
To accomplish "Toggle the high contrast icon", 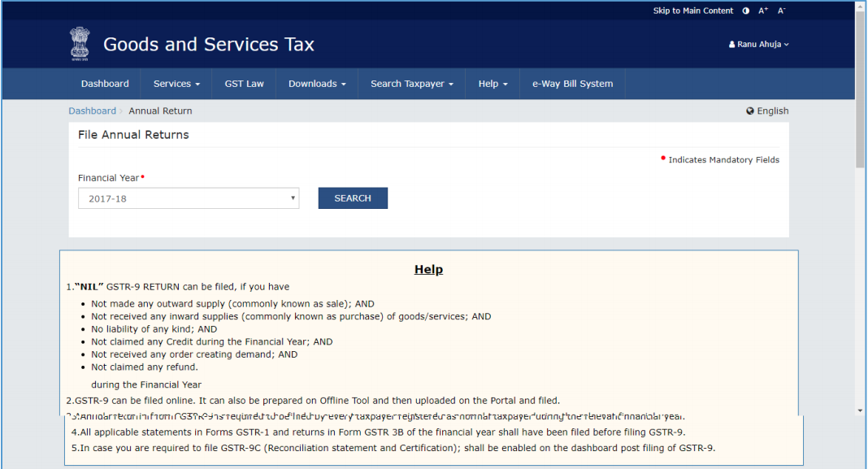I will tap(745, 11).
